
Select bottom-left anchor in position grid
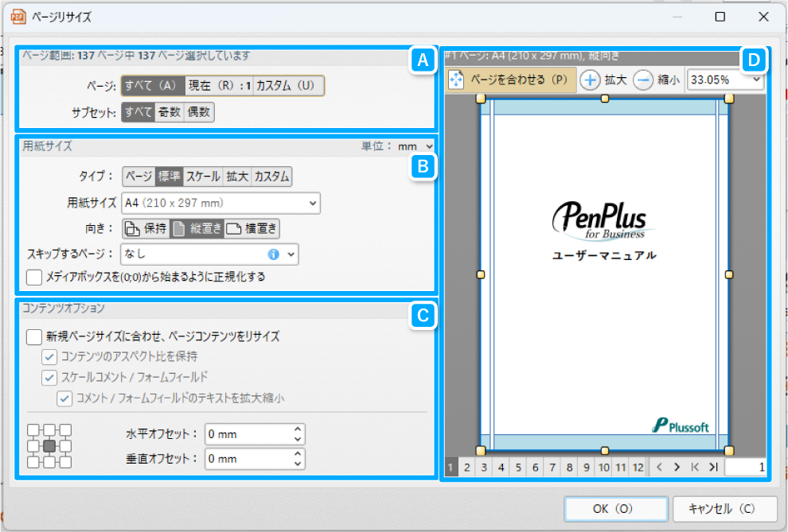coord(33,462)
